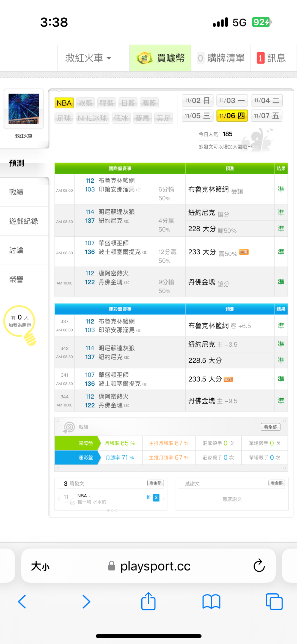Tap the 買噱幣 coin button
The width and height of the screenshot is (297, 644).
click(160, 58)
